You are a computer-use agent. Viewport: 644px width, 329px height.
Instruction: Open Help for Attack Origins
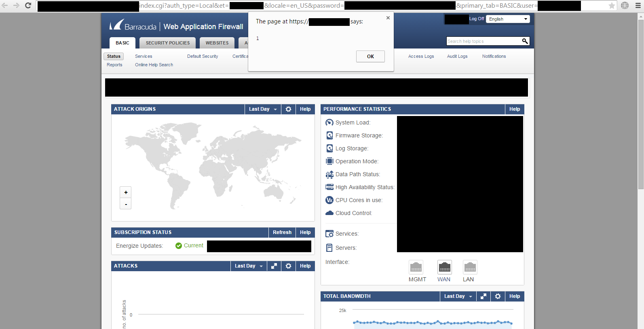pyautogui.click(x=305, y=109)
